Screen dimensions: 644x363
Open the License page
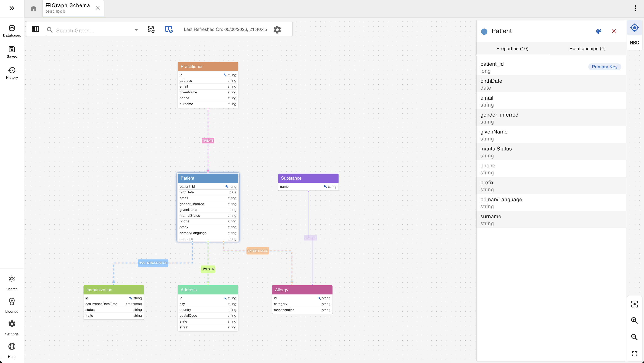click(x=12, y=306)
